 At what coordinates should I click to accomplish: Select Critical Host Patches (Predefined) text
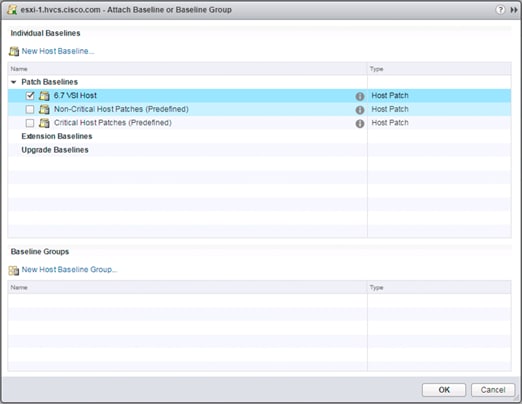tap(113, 123)
